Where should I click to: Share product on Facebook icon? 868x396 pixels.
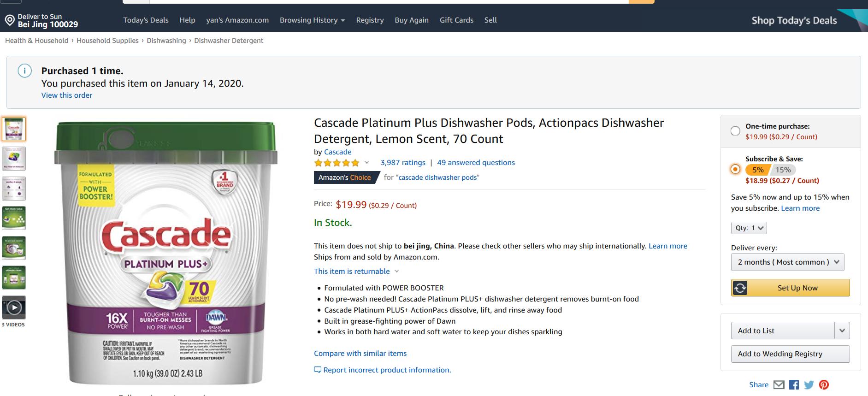(x=794, y=385)
